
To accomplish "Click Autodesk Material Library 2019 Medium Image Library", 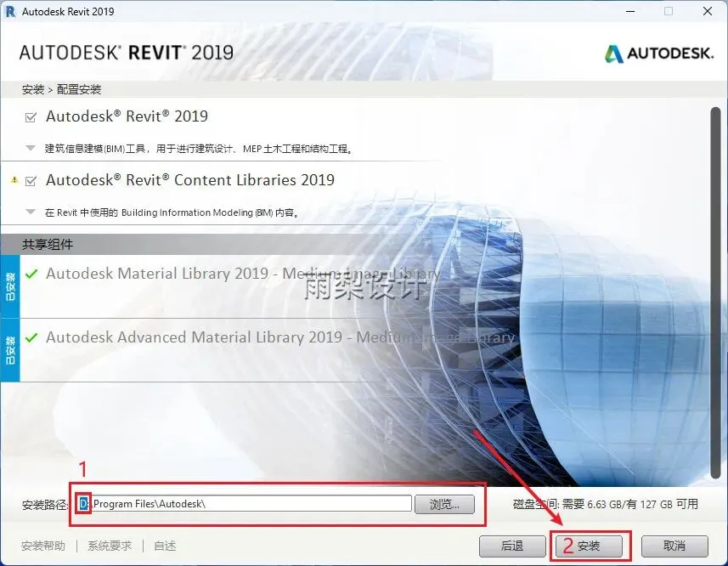I will click(x=243, y=274).
